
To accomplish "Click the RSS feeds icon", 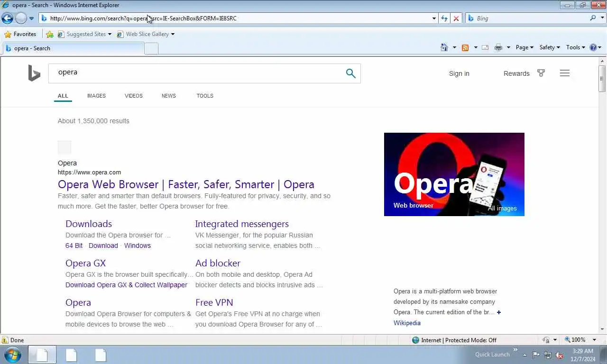I will tap(465, 47).
